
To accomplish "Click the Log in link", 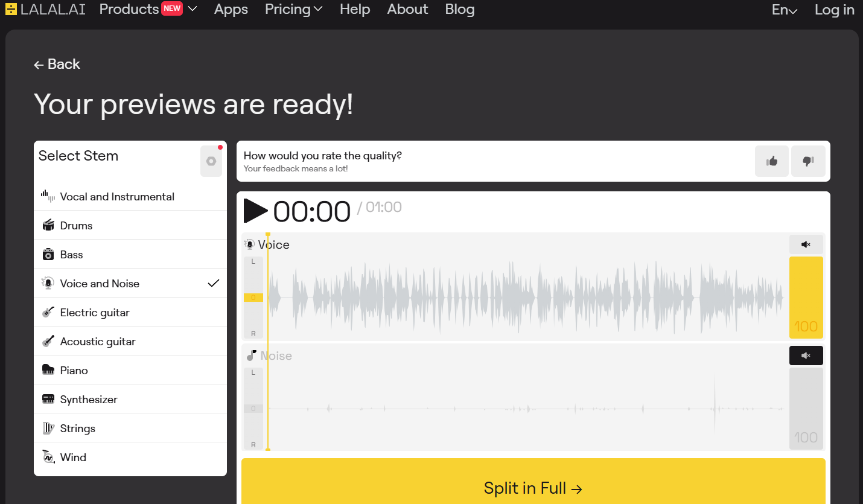I will 835,10.
